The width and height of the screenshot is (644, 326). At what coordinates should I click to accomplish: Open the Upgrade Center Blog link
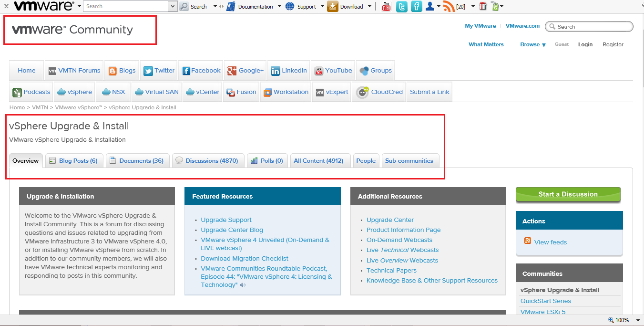click(232, 230)
